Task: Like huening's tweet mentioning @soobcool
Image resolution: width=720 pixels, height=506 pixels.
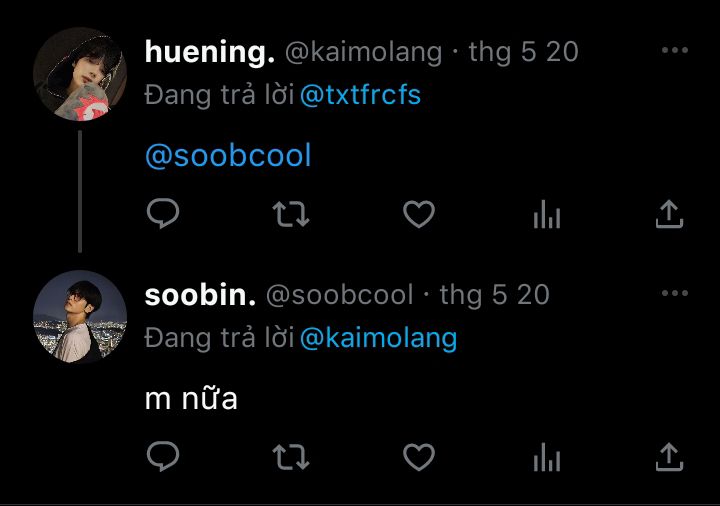Action: [419, 214]
